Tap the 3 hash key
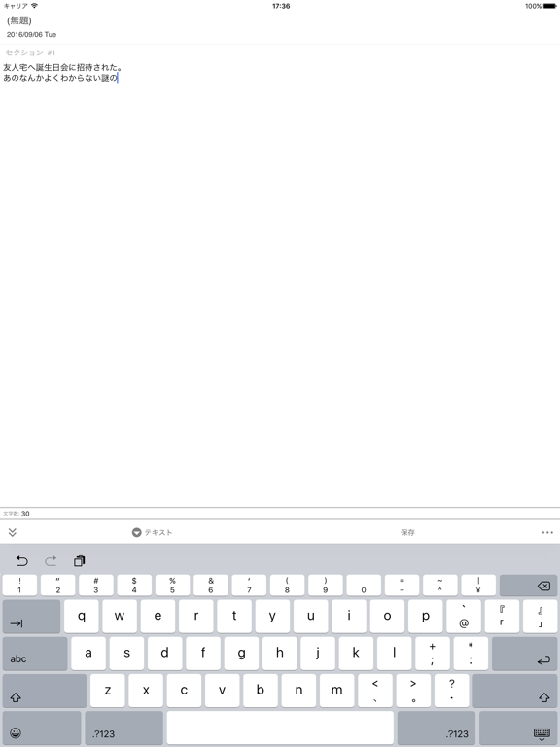 (x=96, y=586)
